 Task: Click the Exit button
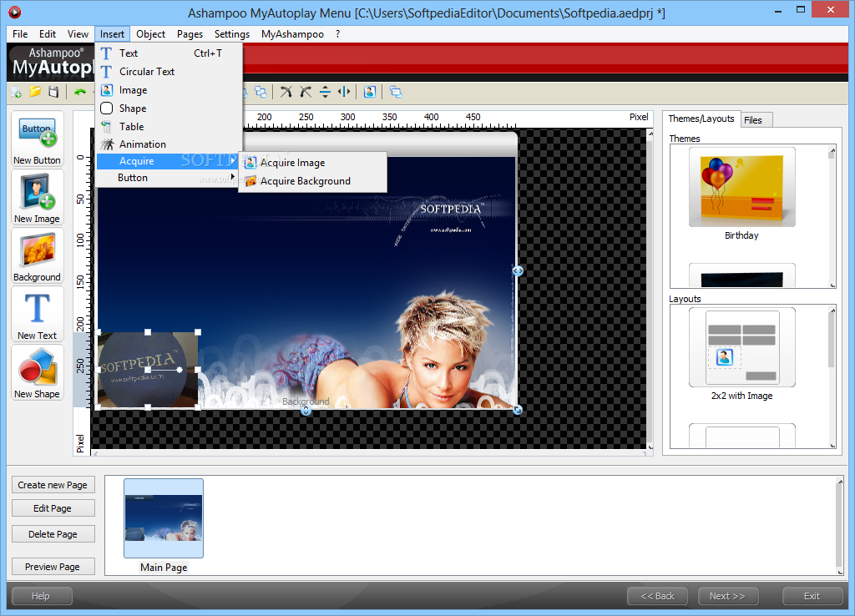coord(812,596)
